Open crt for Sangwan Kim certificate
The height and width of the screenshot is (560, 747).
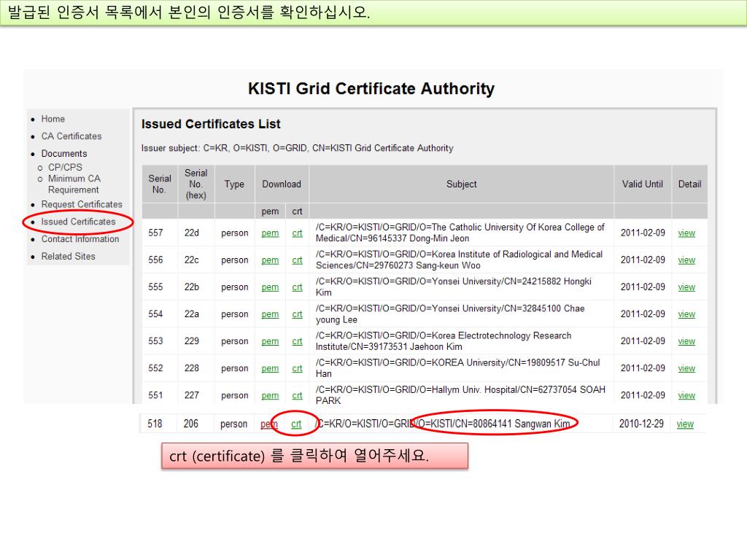pyautogui.click(x=296, y=424)
